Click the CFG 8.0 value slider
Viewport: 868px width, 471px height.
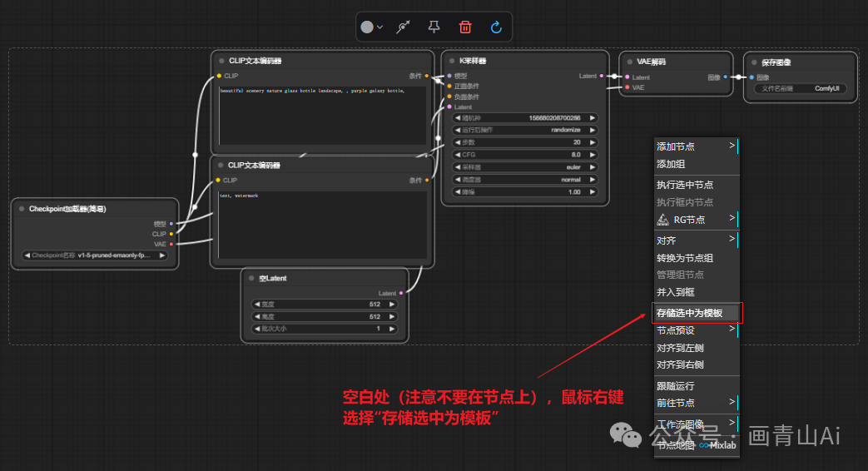[525, 155]
